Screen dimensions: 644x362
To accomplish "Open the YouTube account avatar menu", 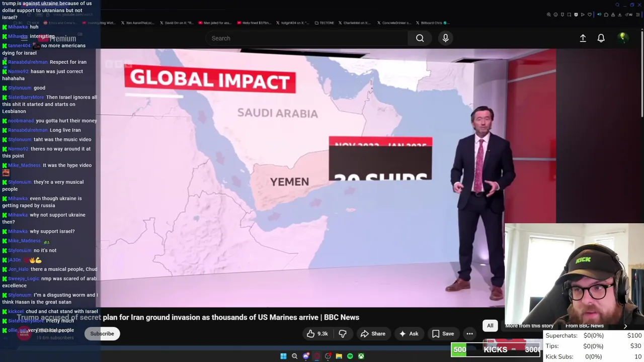I will coord(622,37).
